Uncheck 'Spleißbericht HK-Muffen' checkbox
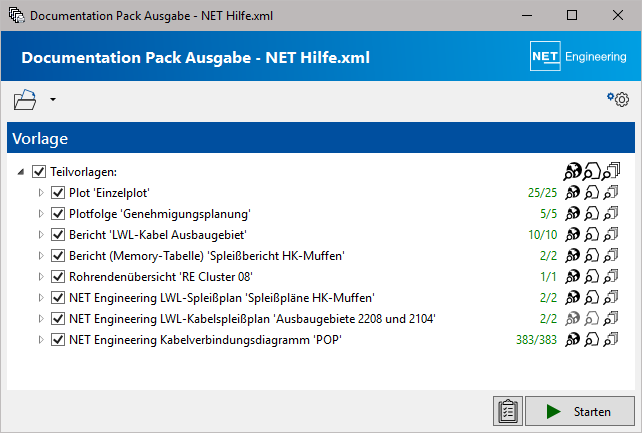 (58, 256)
